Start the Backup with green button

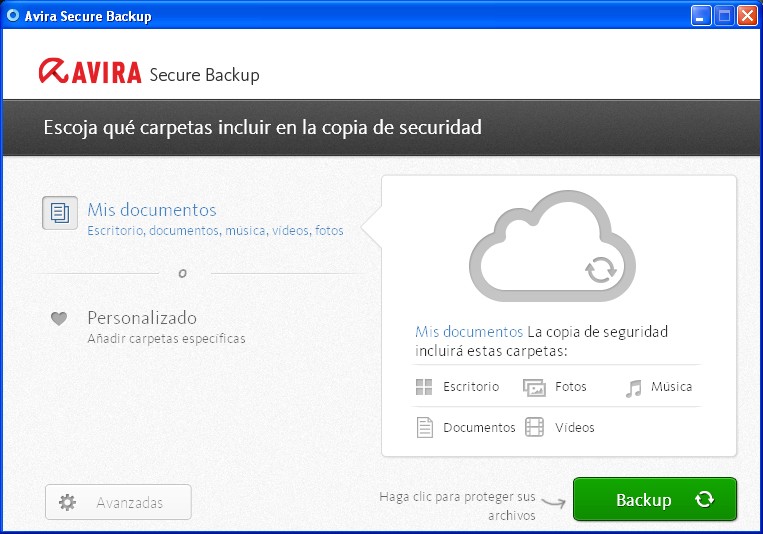coord(655,499)
